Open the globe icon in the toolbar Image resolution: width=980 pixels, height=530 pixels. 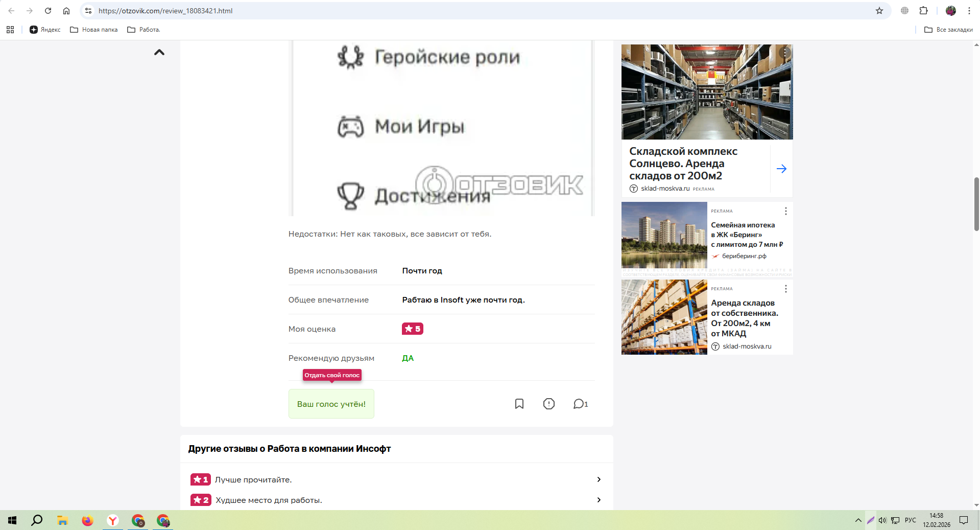tap(904, 11)
